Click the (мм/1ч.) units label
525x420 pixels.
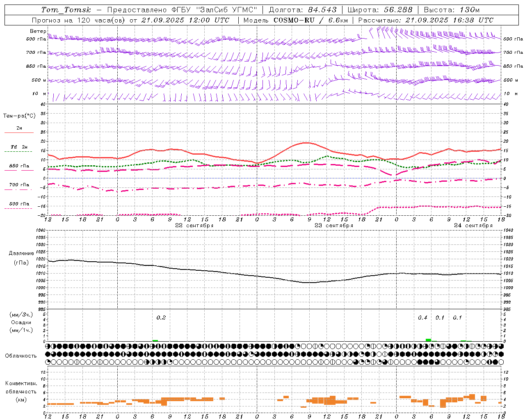(21, 330)
